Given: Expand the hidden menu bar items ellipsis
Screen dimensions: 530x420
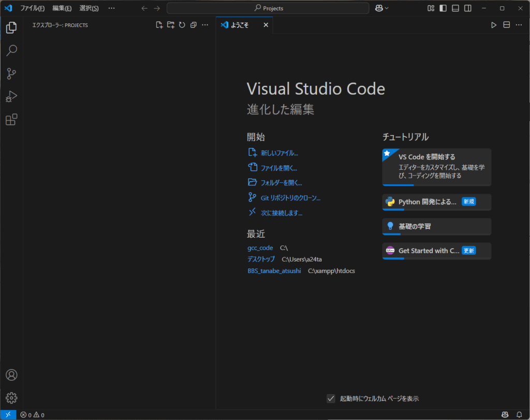Looking at the screenshot, I should pos(112,8).
